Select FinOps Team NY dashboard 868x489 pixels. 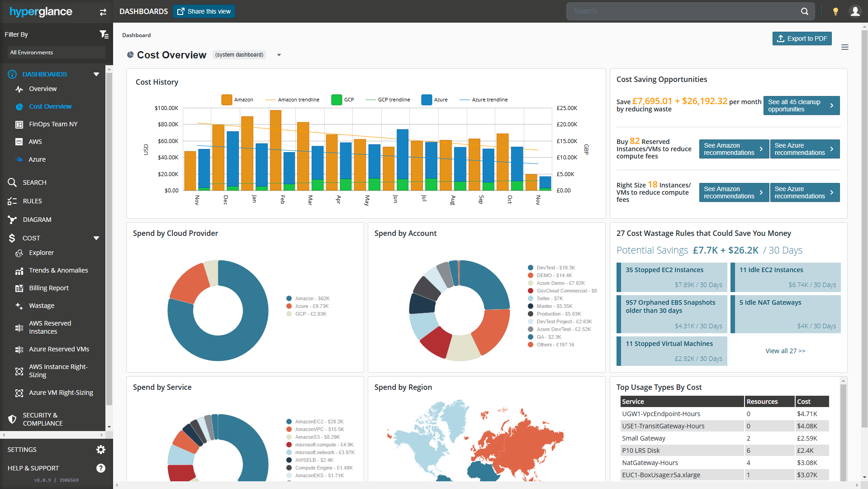pos(53,125)
